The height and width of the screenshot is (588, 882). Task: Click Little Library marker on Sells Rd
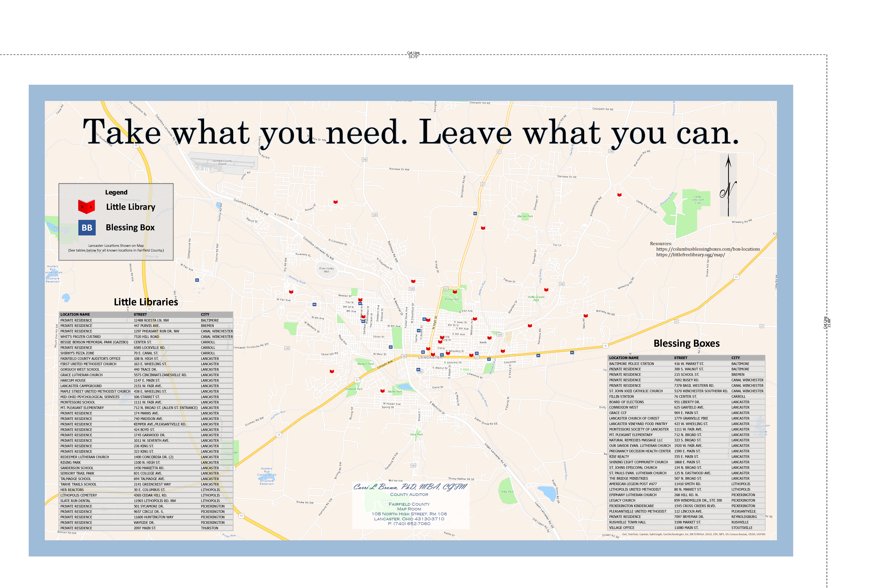[x=586, y=316]
